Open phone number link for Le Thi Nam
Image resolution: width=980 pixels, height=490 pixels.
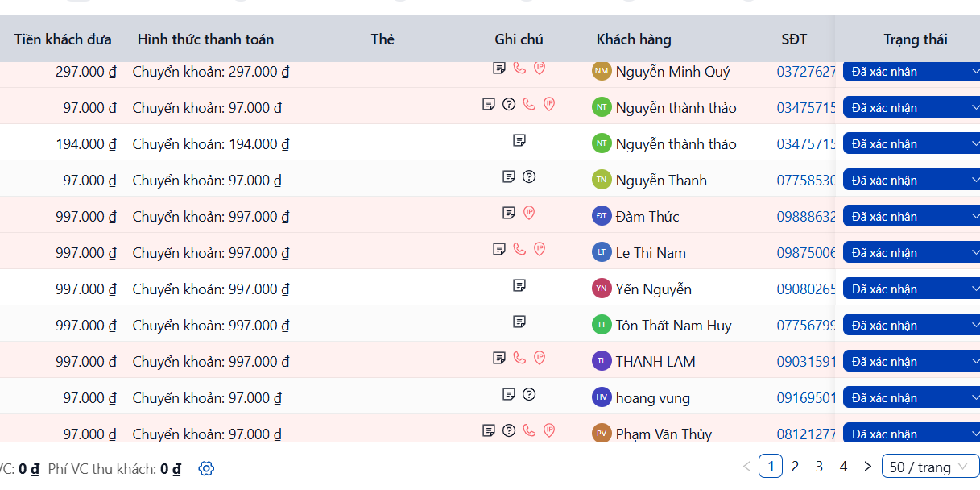click(x=806, y=253)
